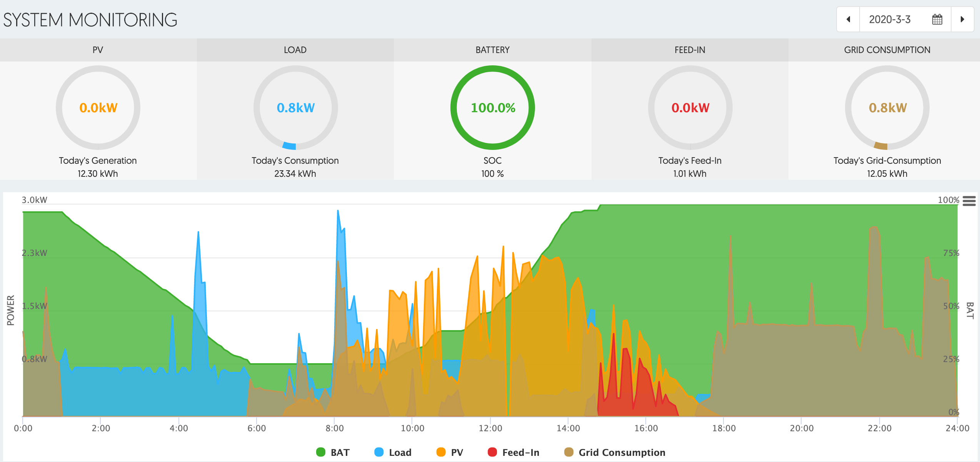Screen dimensions: 980x462
Task: Click the Grid Consumption 0.8kW gauge
Action: pyautogui.click(x=887, y=108)
